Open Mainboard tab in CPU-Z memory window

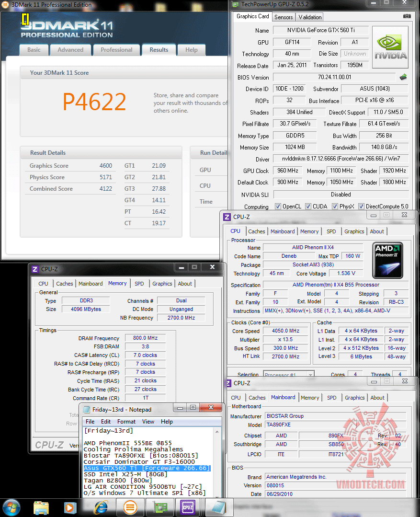point(91,284)
